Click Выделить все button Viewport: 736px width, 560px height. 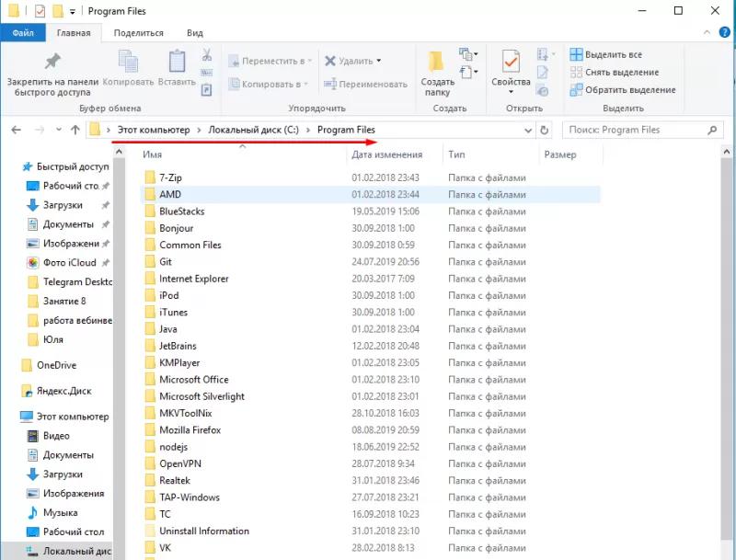coord(606,54)
